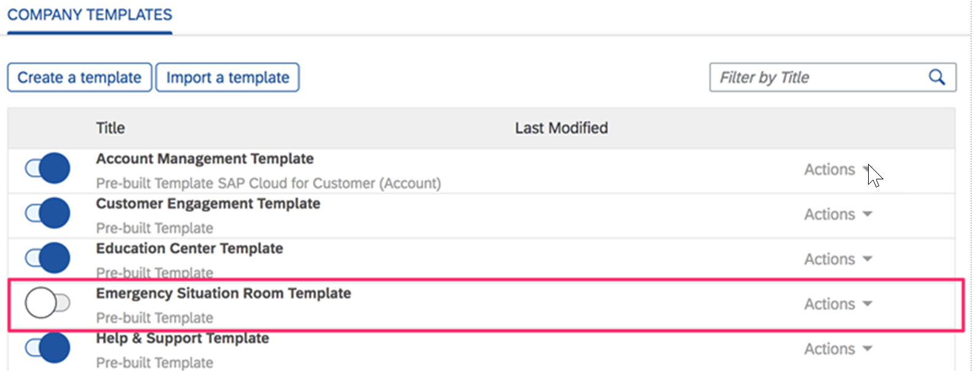Click the Create a template button
This screenshot has width=980, height=371.
click(x=79, y=77)
